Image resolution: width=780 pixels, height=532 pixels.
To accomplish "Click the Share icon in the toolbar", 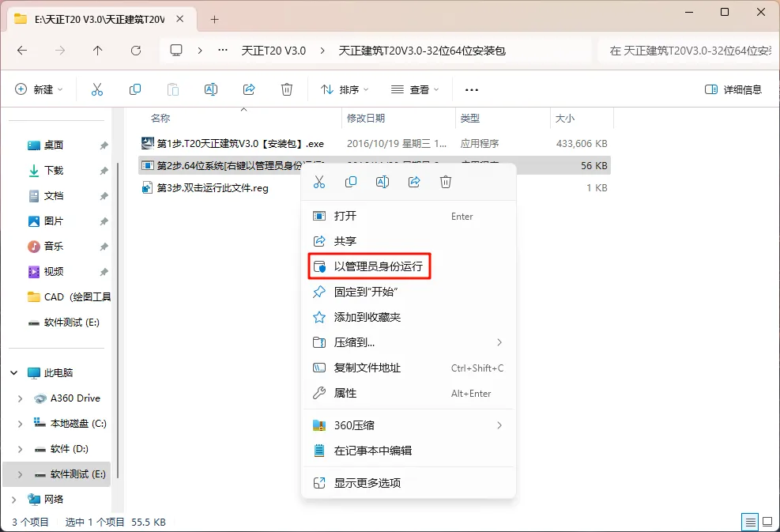I will coord(249,89).
